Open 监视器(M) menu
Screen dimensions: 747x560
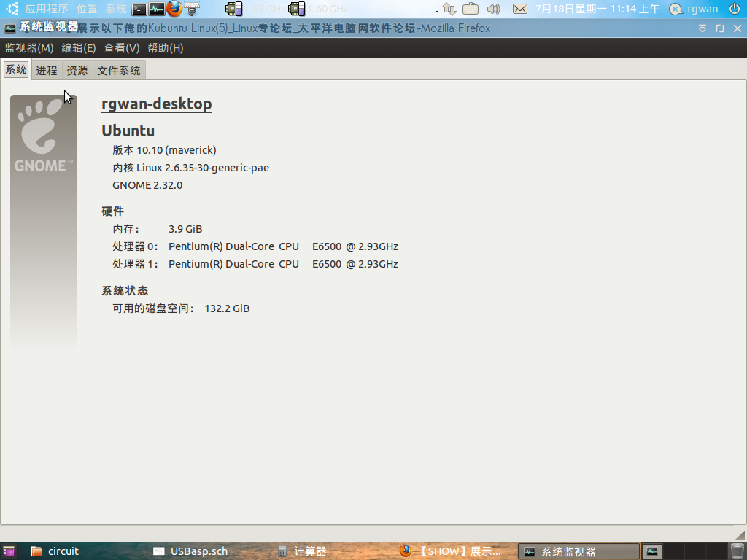click(x=29, y=48)
